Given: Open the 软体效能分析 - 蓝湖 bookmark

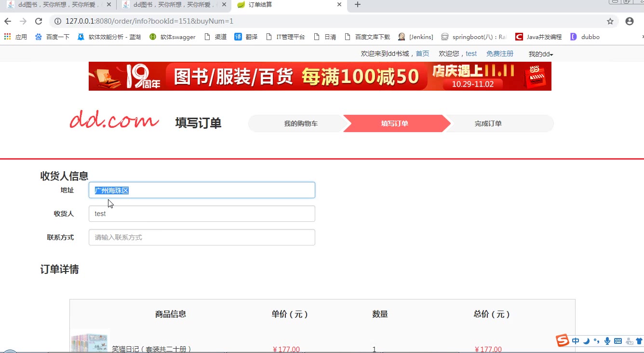Looking at the screenshot, I should coord(109,37).
